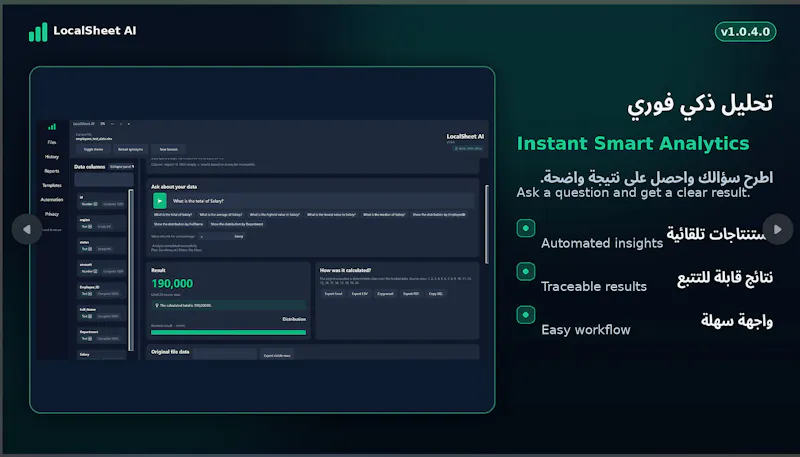
Task: Select the 'status' data column card
Action: tap(102, 245)
